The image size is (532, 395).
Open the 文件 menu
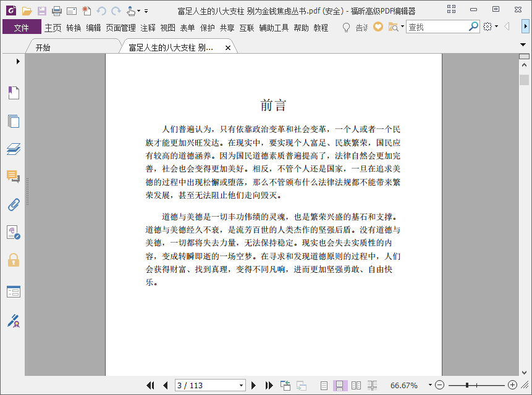22,27
